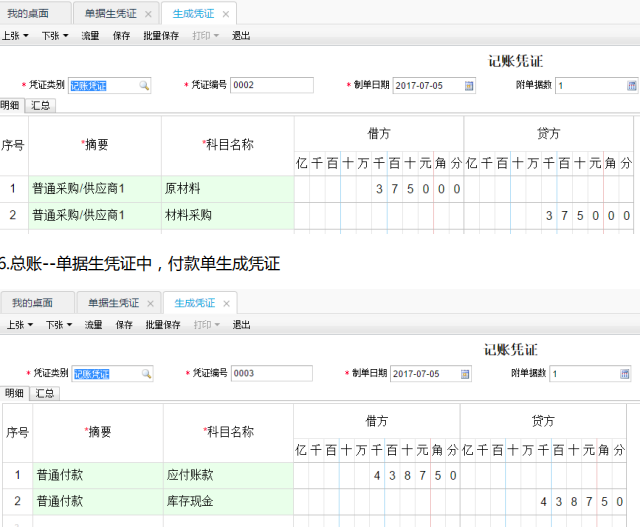Open the 汇总 tab of voucher 0002
Screen dimensions: 642x529
tap(40, 106)
